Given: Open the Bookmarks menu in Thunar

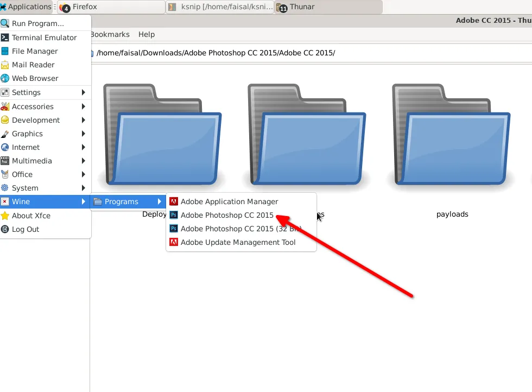Looking at the screenshot, I should 110,34.
